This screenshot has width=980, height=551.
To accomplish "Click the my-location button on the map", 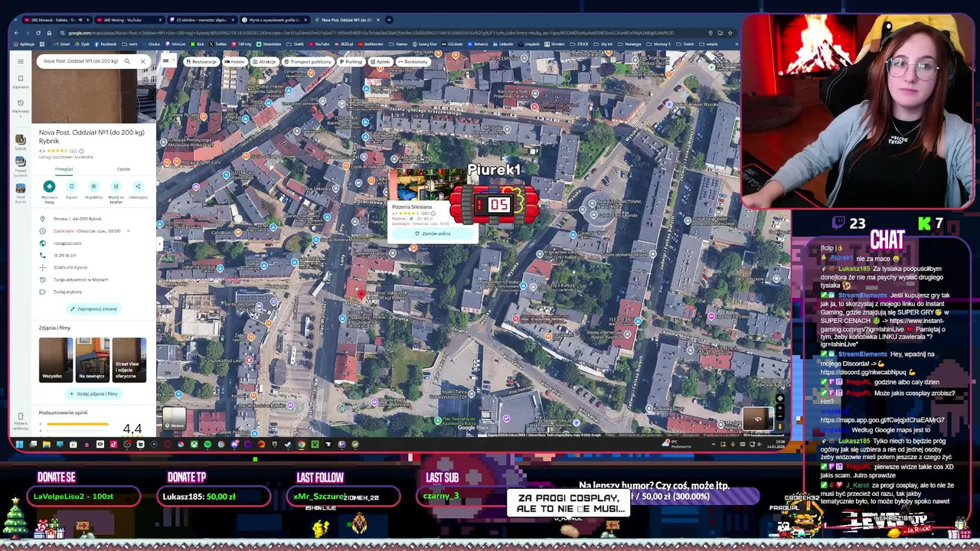I will 780,398.
